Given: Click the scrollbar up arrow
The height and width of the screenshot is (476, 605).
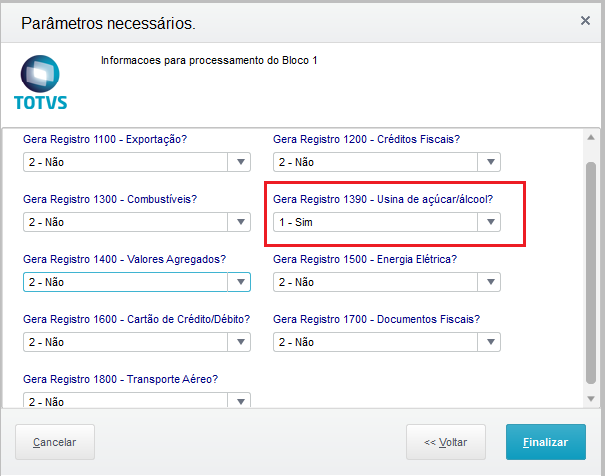Looking at the screenshot, I should tap(591, 137).
